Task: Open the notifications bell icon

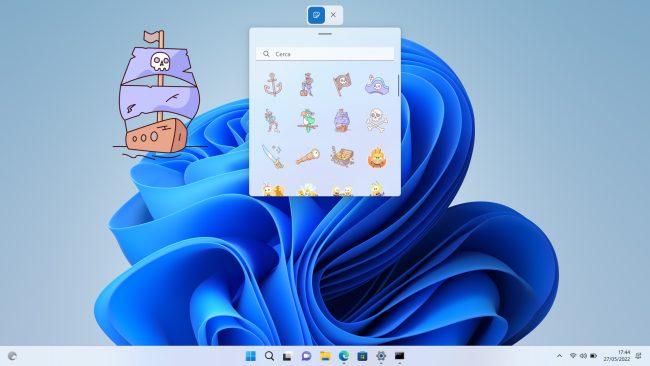Action: click(x=638, y=356)
